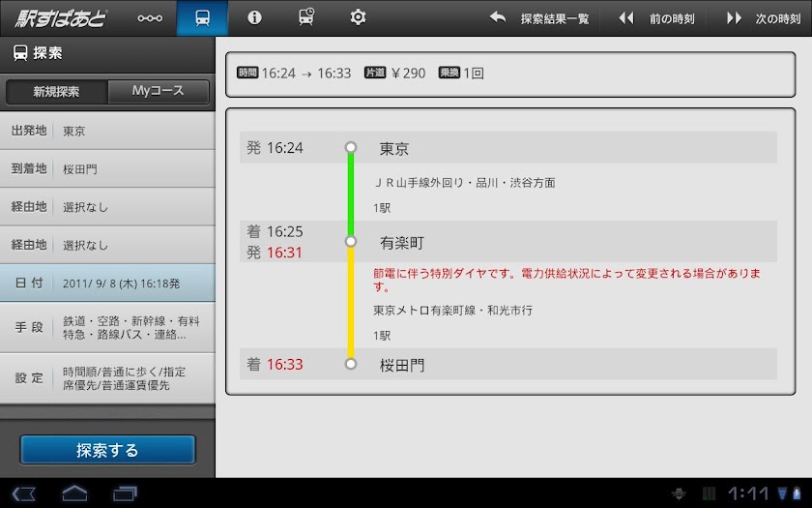Show 前の時刻 earlier departure
This screenshot has height=508, width=812.
click(x=656, y=18)
